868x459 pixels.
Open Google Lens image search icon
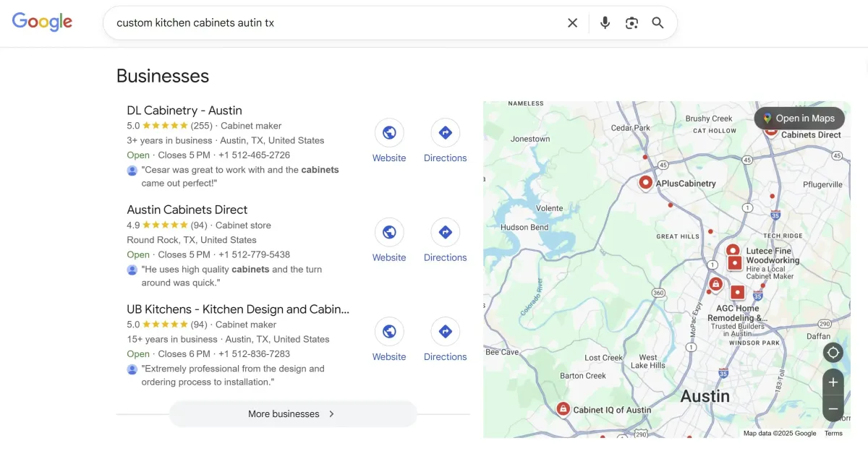[631, 23]
